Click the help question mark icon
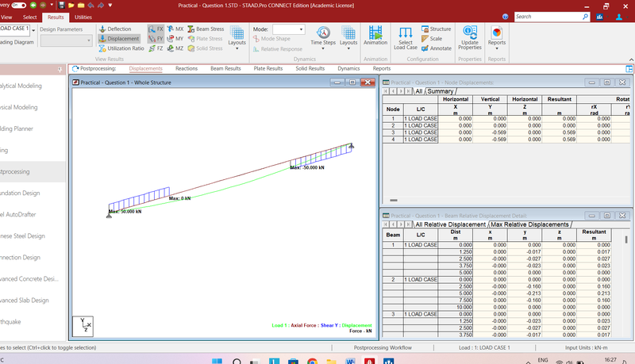The height and width of the screenshot is (364, 635). pos(505,17)
